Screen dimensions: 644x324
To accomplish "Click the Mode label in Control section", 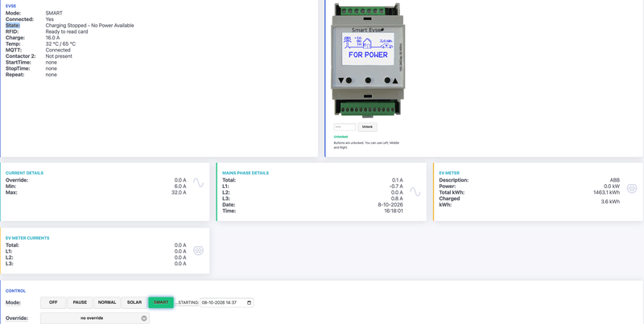I will tap(13, 302).
